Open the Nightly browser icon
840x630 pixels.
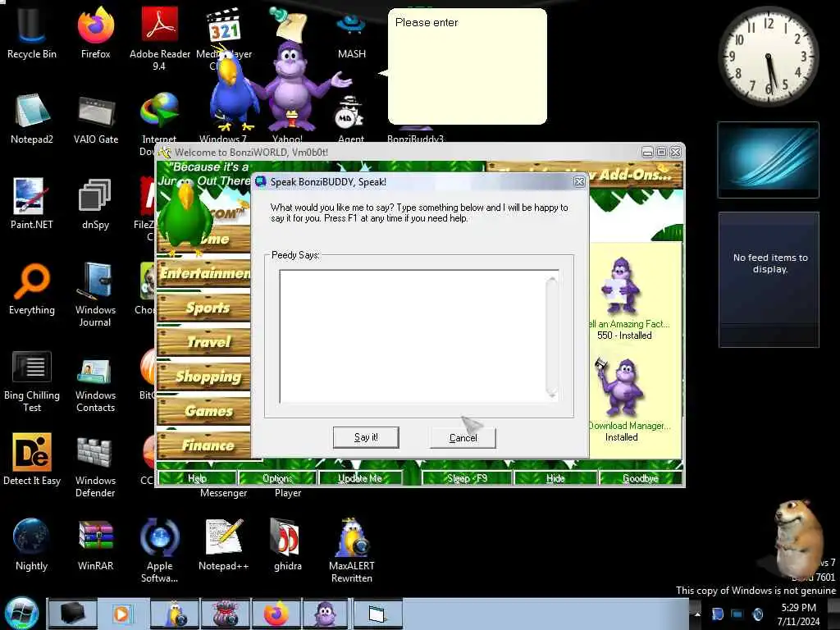tap(32, 546)
